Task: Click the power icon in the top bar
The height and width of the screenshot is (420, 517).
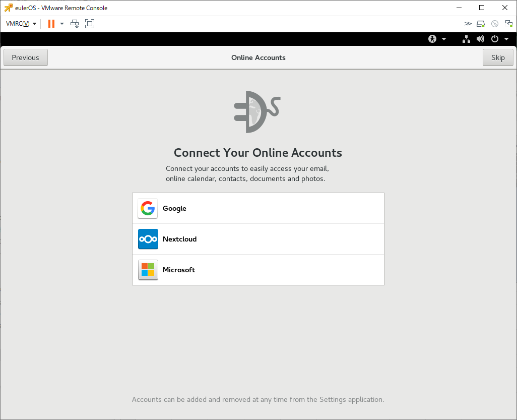Action: click(x=494, y=39)
